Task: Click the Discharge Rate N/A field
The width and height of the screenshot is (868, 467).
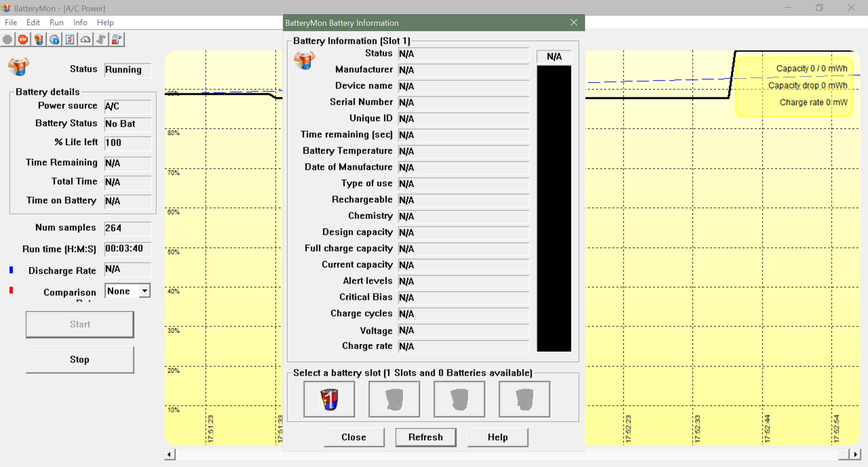Action: click(x=128, y=270)
